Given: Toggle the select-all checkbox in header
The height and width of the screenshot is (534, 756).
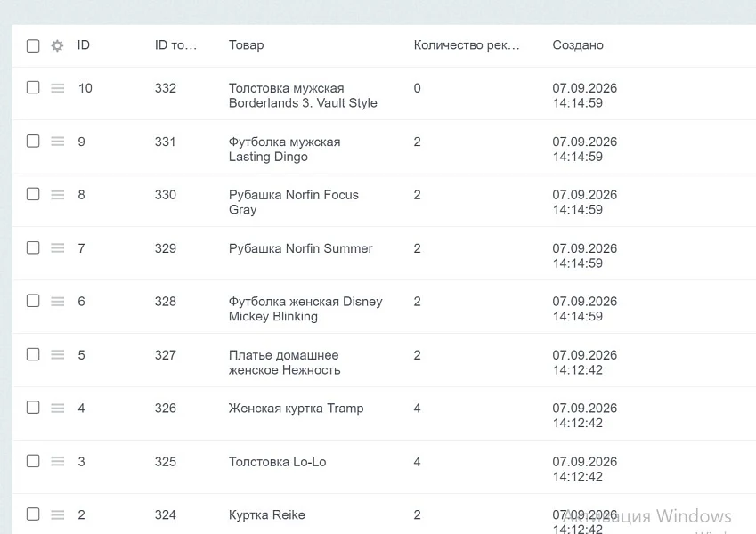Looking at the screenshot, I should pyautogui.click(x=33, y=45).
